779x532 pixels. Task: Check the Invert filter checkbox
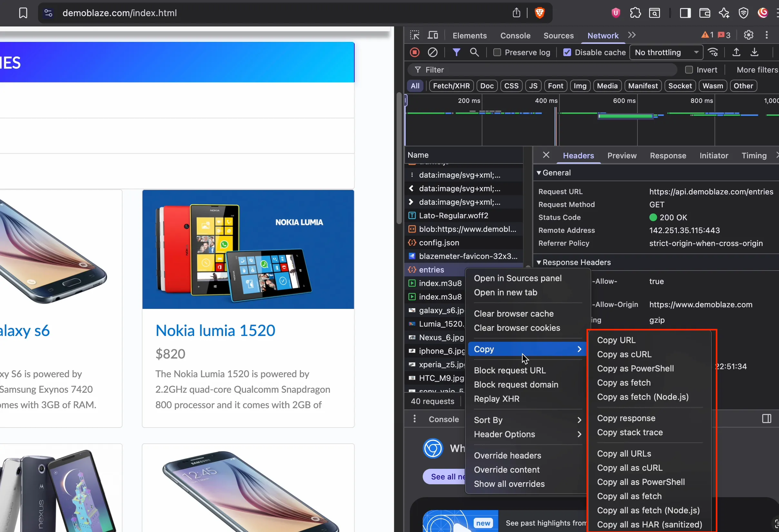pyautogui.click(x=689, y=69)
